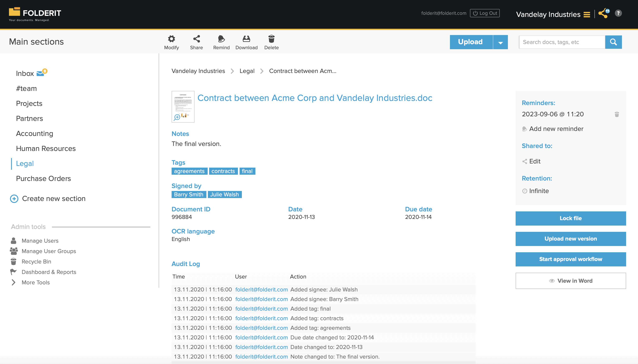
Task: Click the Remind bell icon
Action: click(221, 39)
